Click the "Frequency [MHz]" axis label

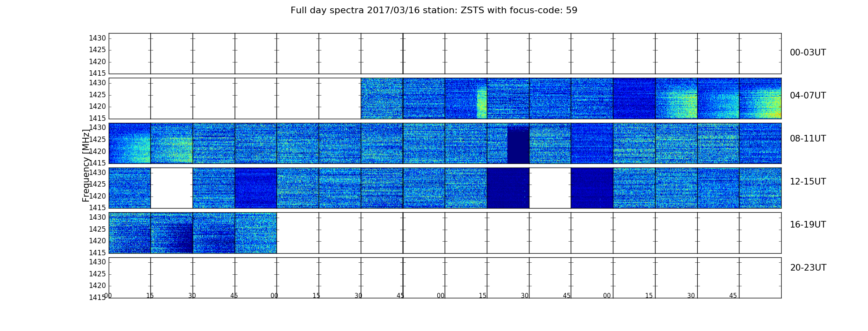[x=86, y=165]
